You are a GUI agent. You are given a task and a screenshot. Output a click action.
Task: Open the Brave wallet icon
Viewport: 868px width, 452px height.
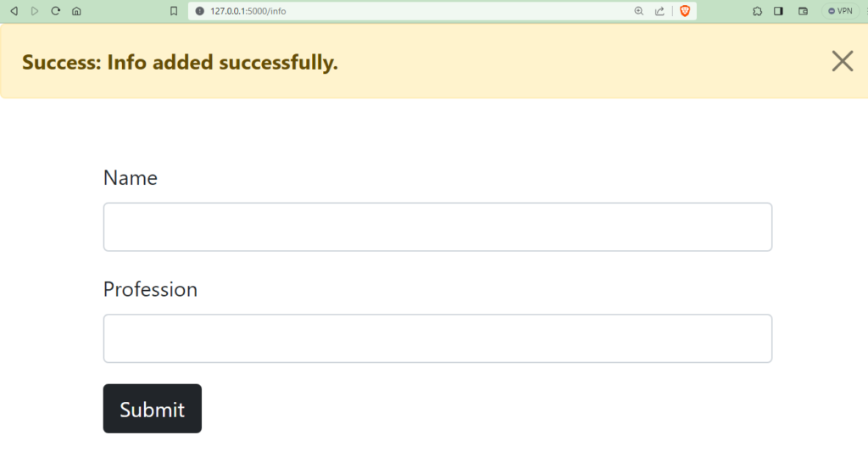[803, 11]
